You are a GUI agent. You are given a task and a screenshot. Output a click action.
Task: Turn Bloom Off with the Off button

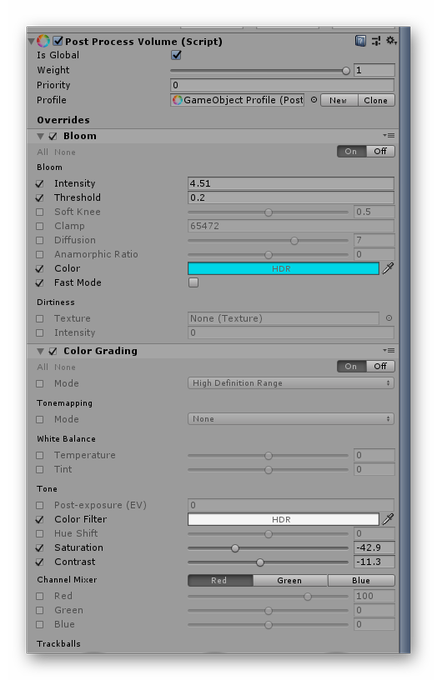click(x=380, y=151)
